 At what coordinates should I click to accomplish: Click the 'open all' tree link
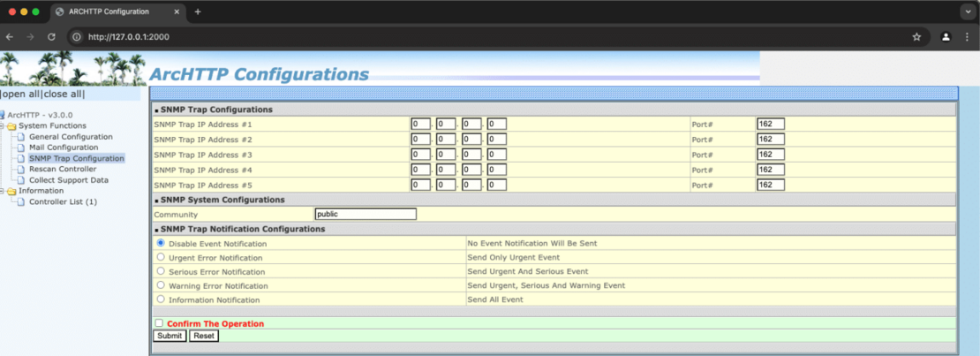(20, 94)
